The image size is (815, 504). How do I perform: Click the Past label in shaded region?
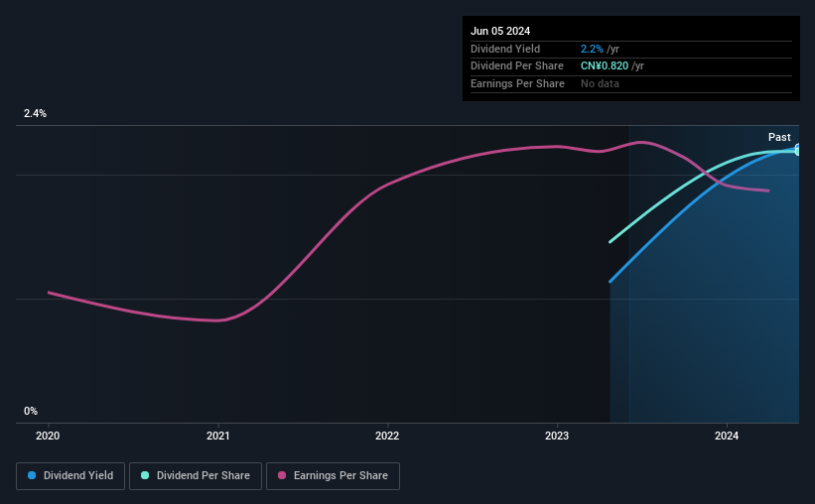point(779,137)
